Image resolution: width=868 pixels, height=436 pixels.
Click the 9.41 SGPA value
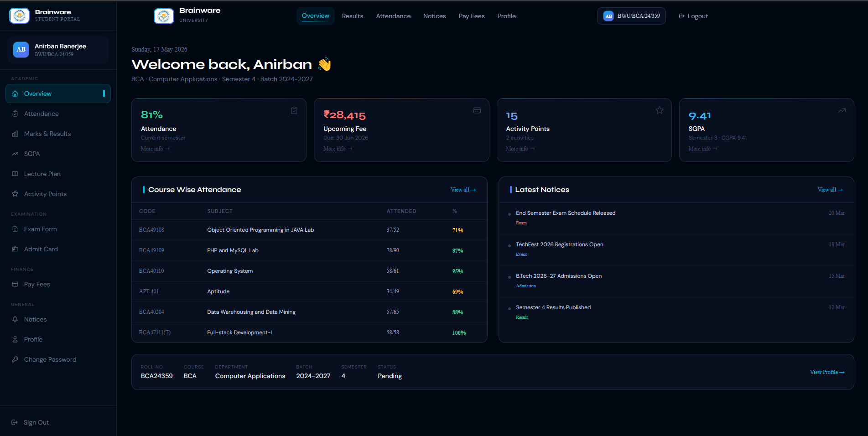coord(700,116)
